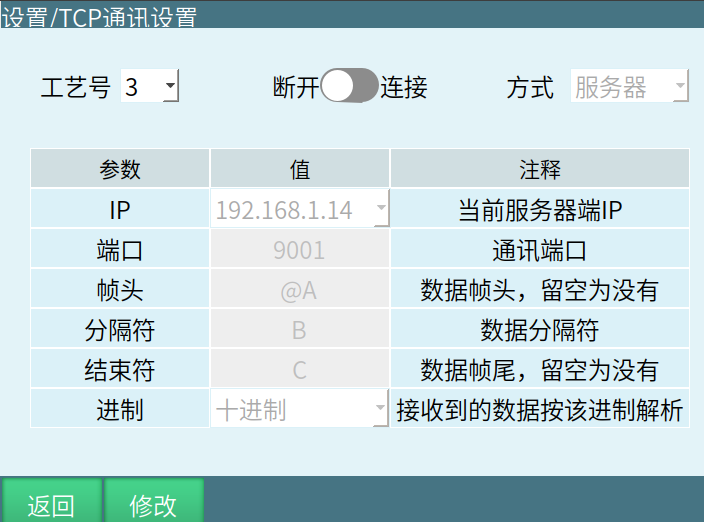
Task: Open the 工艺号 dropdown showing 3
Action: click(150, 86)
